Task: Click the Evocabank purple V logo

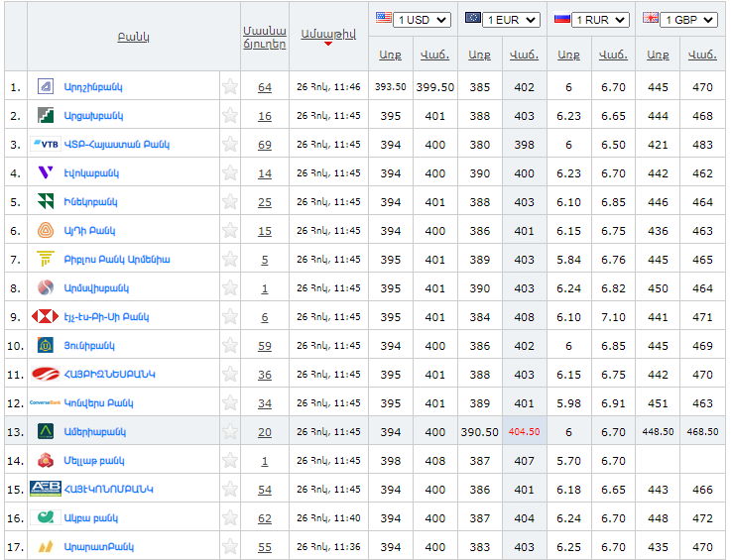Action: (x=46, y=172)
